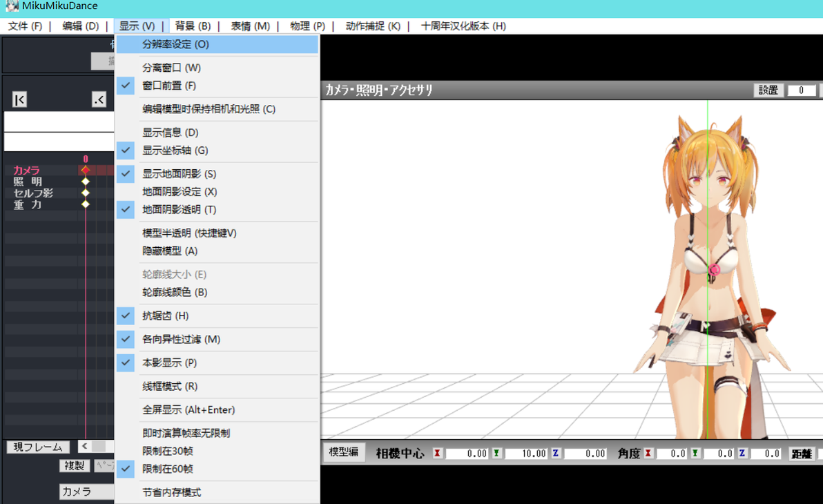
Task: Click the red X icon beside 相機中心
Action: [x=437, y=453]
